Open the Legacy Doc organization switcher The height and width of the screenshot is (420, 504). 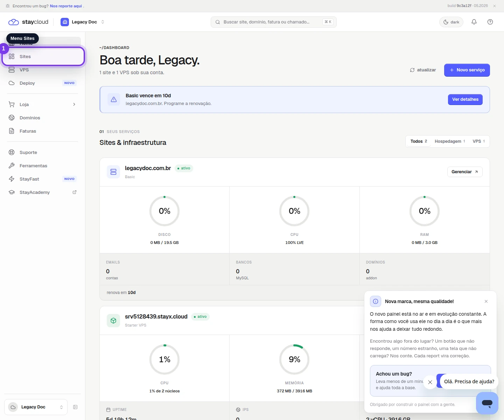pos(83,22)
